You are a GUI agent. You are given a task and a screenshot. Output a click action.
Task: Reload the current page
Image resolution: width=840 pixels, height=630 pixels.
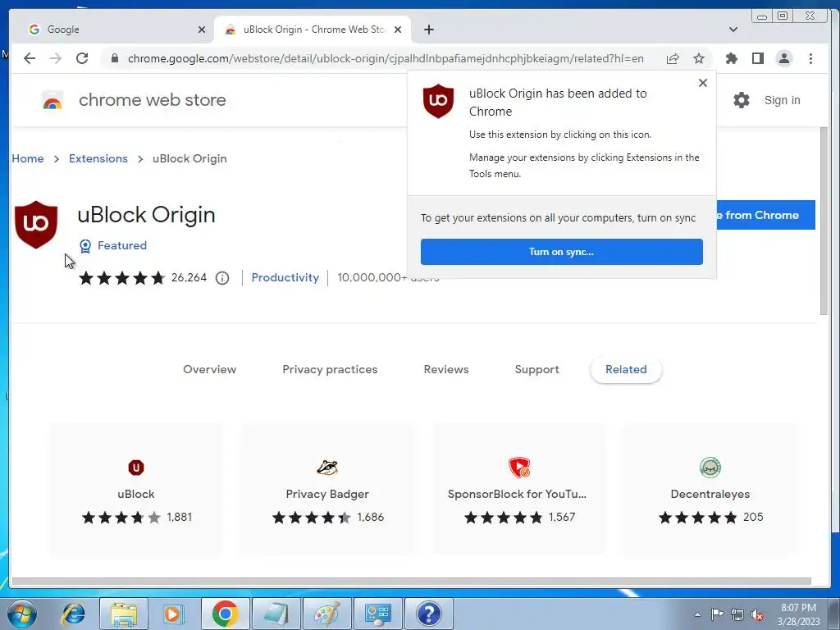point(82,58)
